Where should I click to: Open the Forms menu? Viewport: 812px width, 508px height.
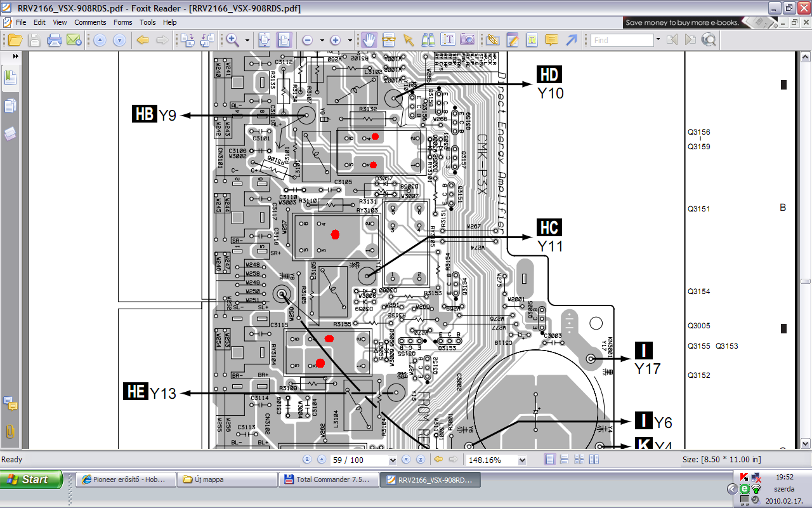click(123, 22)
